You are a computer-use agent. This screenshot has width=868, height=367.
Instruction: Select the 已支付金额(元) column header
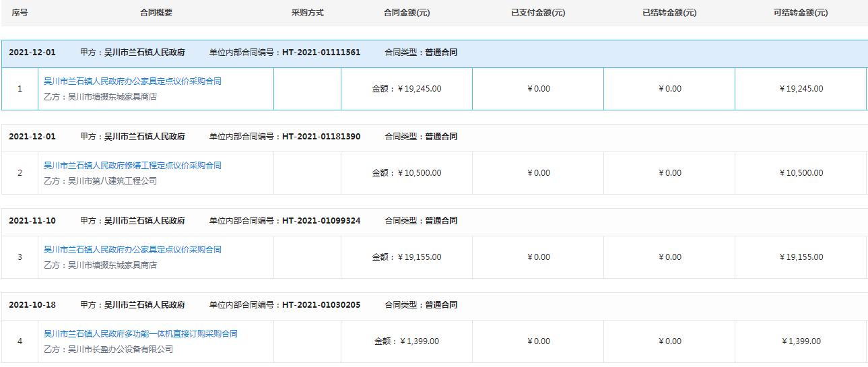click(x=538, y=13)
